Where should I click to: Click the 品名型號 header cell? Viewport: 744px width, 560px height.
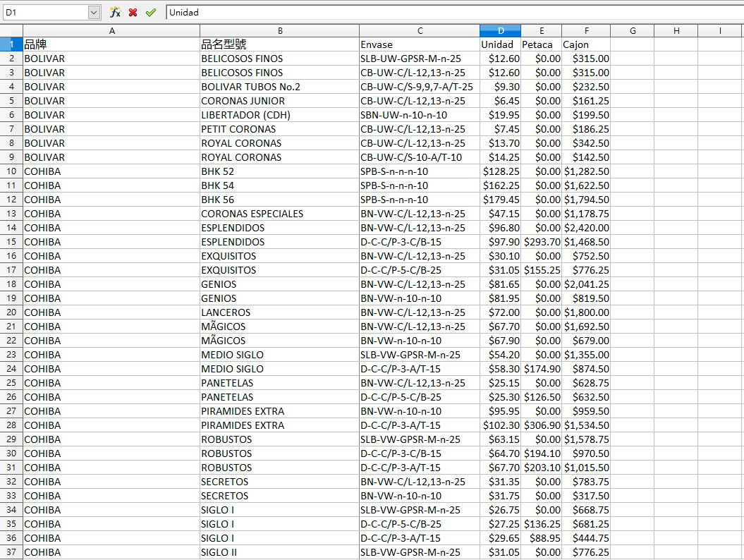[279, 44]
